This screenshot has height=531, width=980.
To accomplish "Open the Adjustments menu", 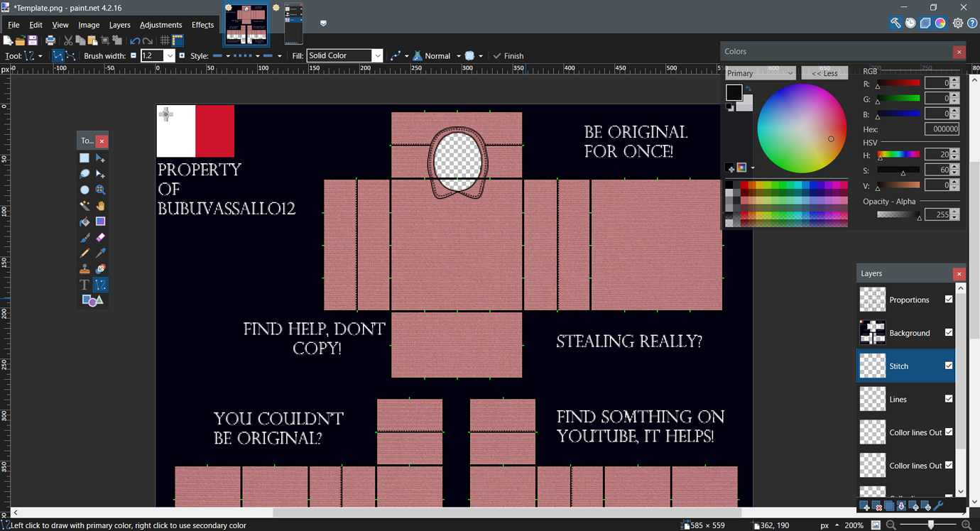I will click(160, 25).
